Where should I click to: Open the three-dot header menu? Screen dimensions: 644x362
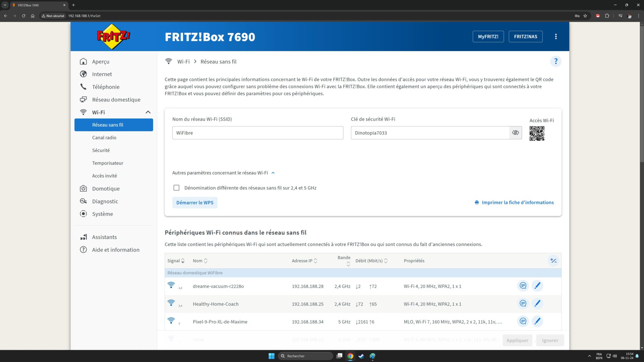[x=556, y=36]
